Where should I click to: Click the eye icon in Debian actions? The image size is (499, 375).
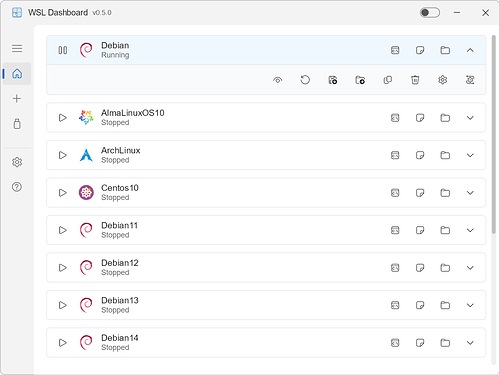278,80
